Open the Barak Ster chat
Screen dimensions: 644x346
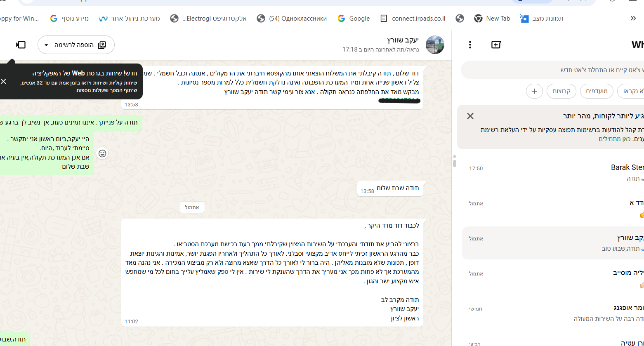tap(553, 172)
